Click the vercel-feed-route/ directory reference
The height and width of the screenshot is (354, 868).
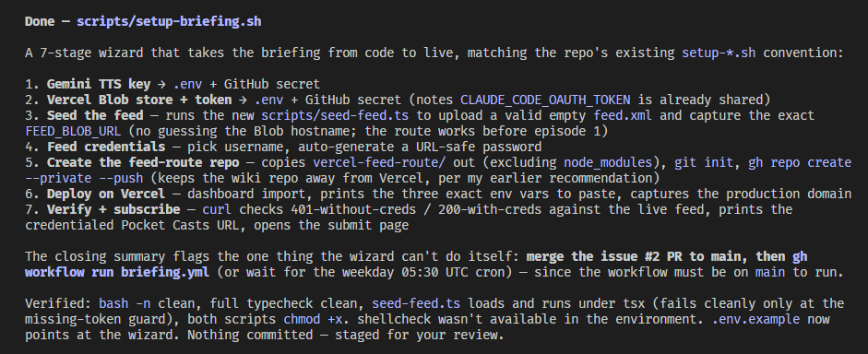(x=379, y=162)
